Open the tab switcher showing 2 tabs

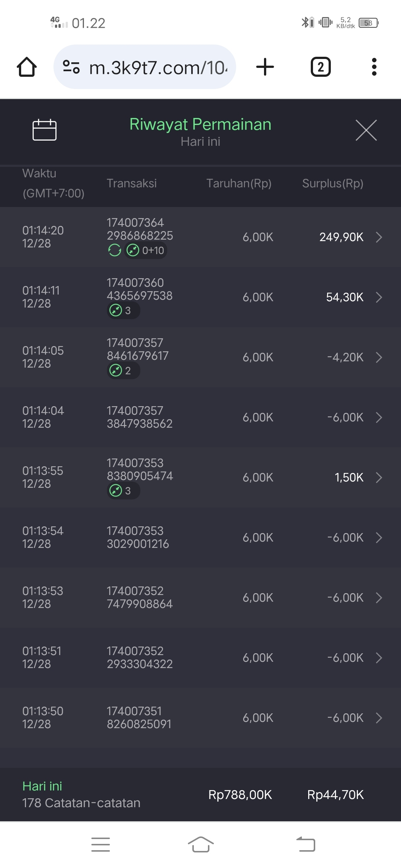tap(320, 67)
